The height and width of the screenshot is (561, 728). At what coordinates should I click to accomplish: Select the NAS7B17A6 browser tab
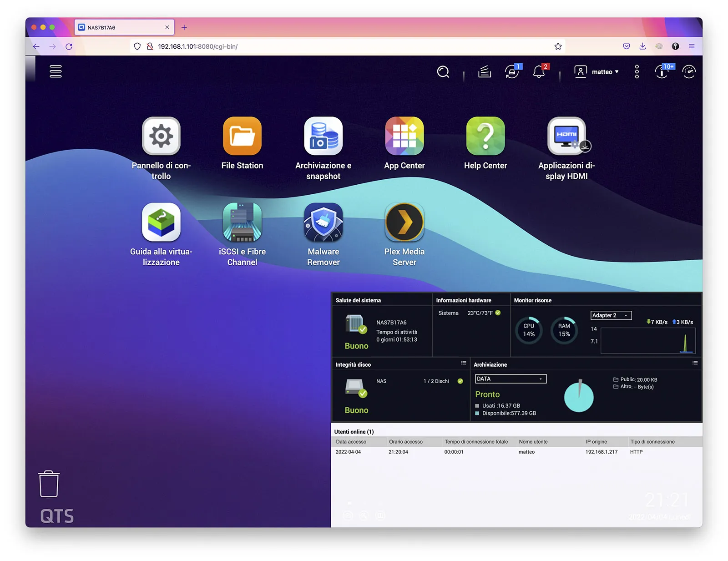(x=118, y=27)
